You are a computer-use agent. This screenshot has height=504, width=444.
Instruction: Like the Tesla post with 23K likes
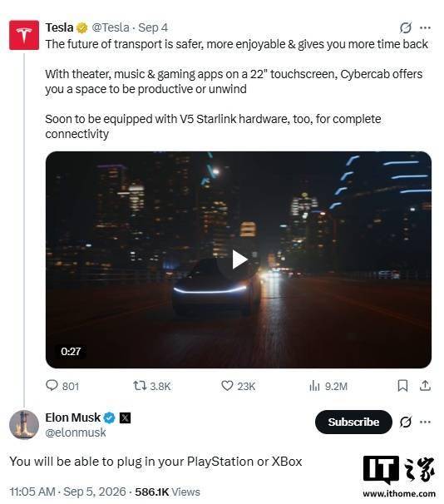tap(238, 386)
